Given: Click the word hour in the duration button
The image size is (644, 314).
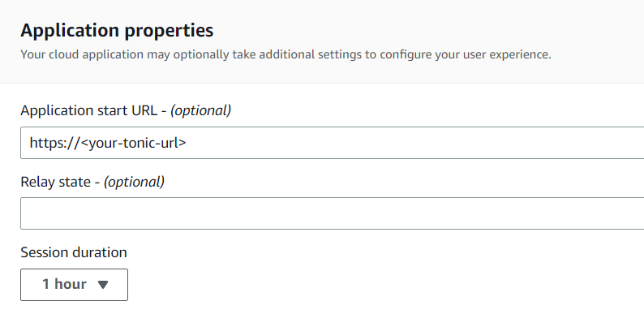Looking at the screenshot, I should click(x=71, y=284).
